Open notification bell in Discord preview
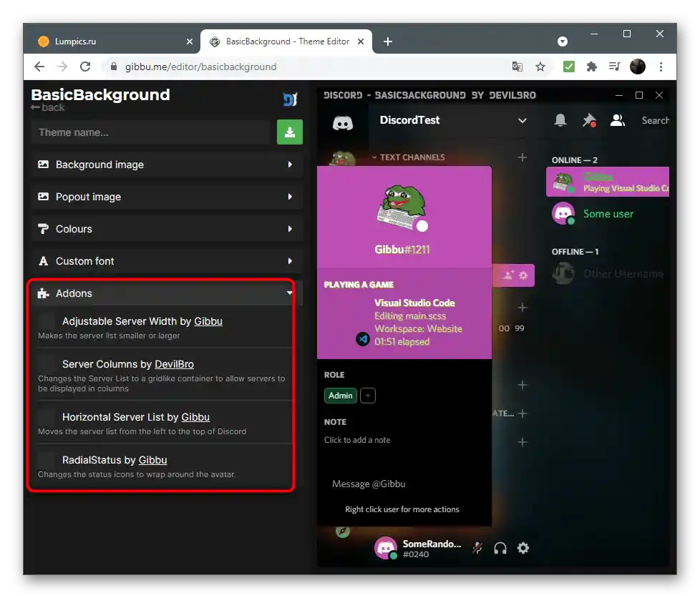 [x=560, y=120]
